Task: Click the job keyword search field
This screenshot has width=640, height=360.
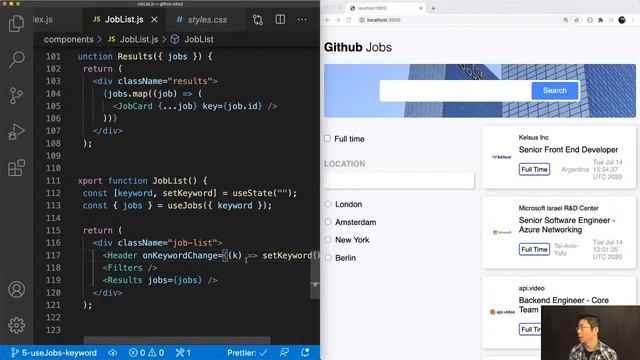Action: pyautogui.click(x=455, y=91)
